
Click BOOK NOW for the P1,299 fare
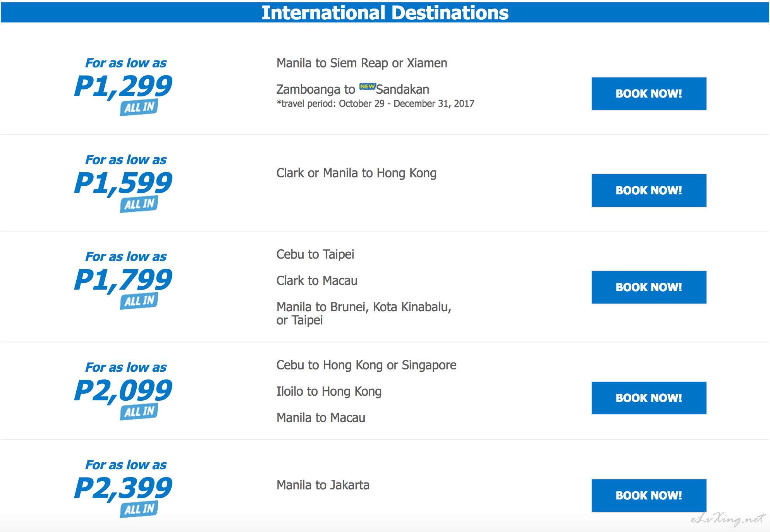(649, 94)
